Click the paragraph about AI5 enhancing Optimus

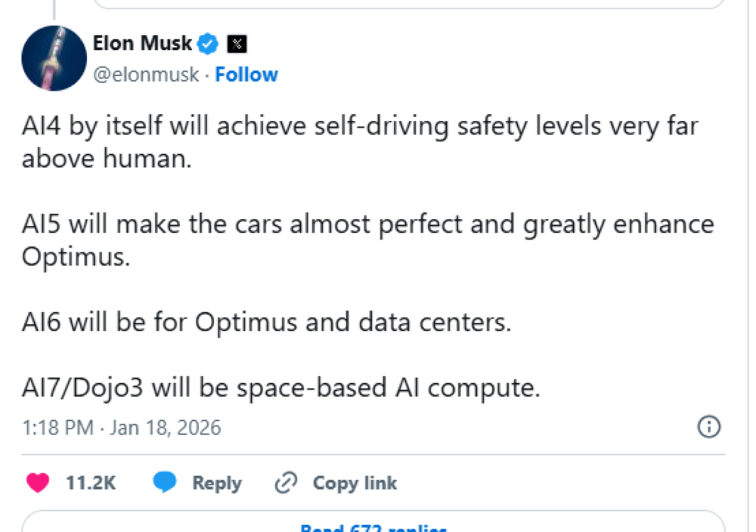pyautogui.click(x=367, y=240)
